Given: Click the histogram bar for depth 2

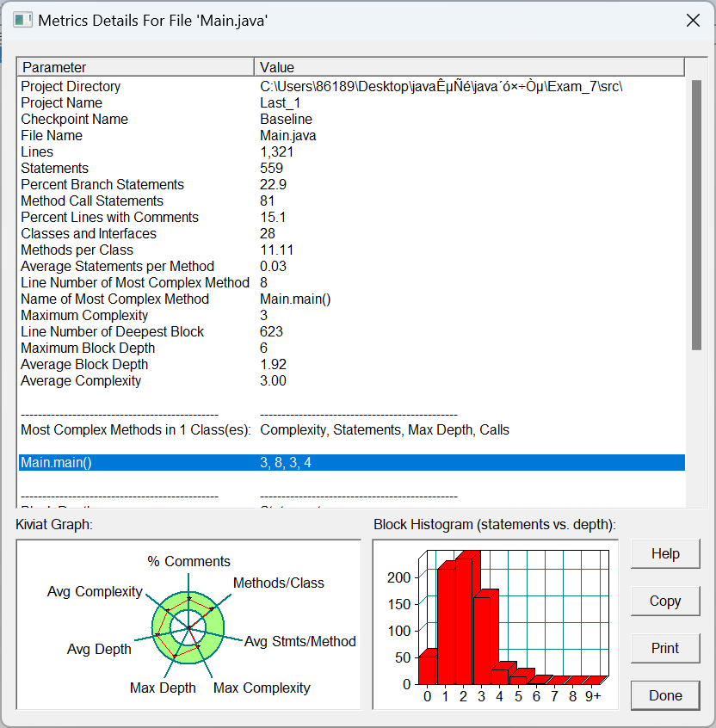Looking at the screenshot, I should (465, 619).
